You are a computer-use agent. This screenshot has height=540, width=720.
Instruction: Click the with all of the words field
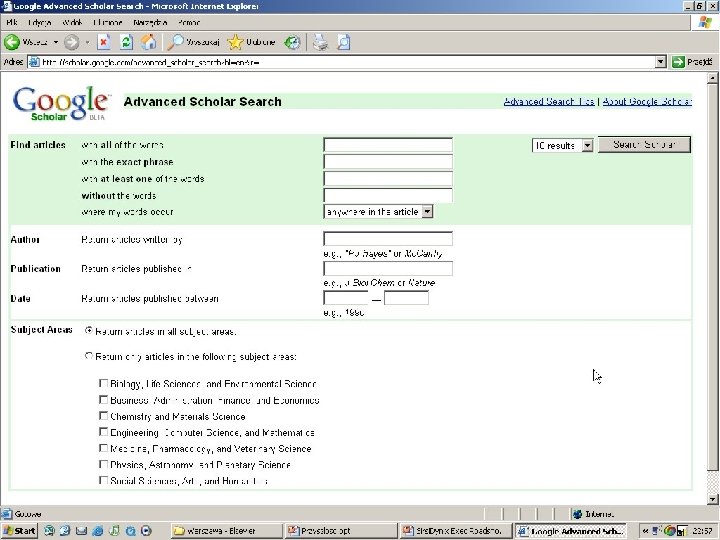click(x=388, y=145)
